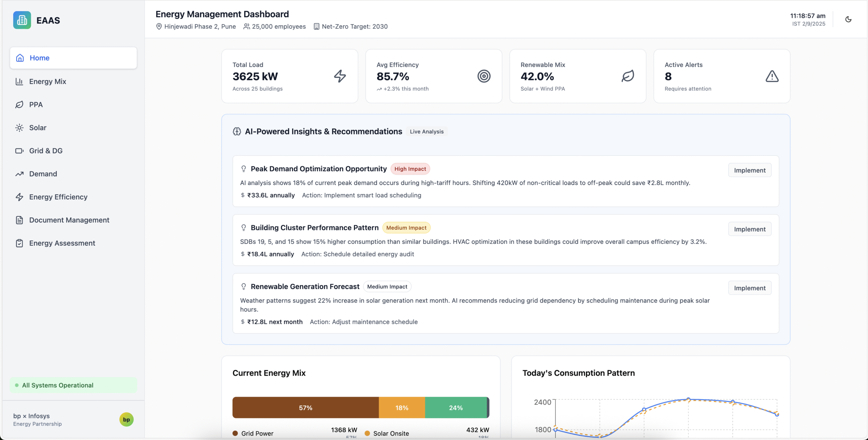
Task: Implement the Peak Demand Optimization recommendation
Action: pos(749,170)
